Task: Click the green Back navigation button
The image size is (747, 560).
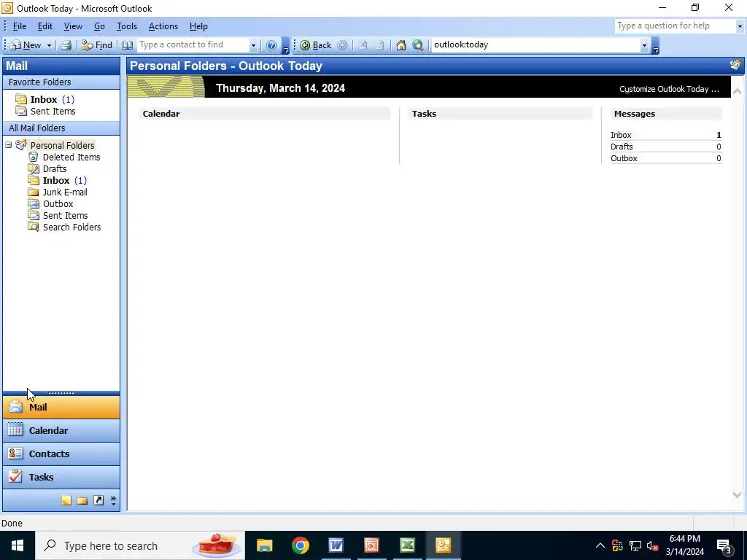Action: click(315, 45)
